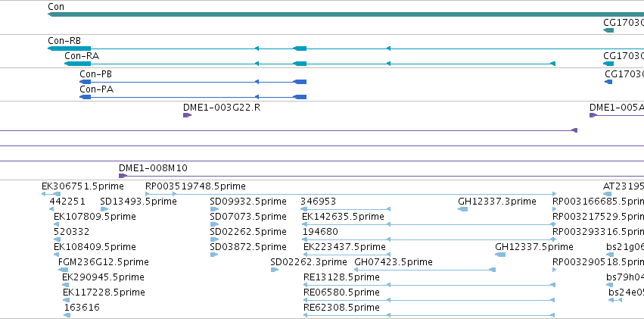Select the SD02262.3prime label
Image resolution: width=644 pixels, height=319 pixels.
[309, 262]
